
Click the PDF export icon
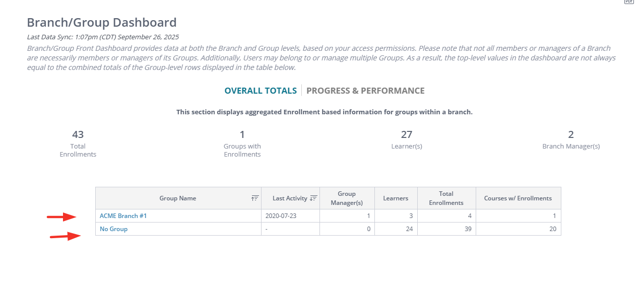point(629,2)
